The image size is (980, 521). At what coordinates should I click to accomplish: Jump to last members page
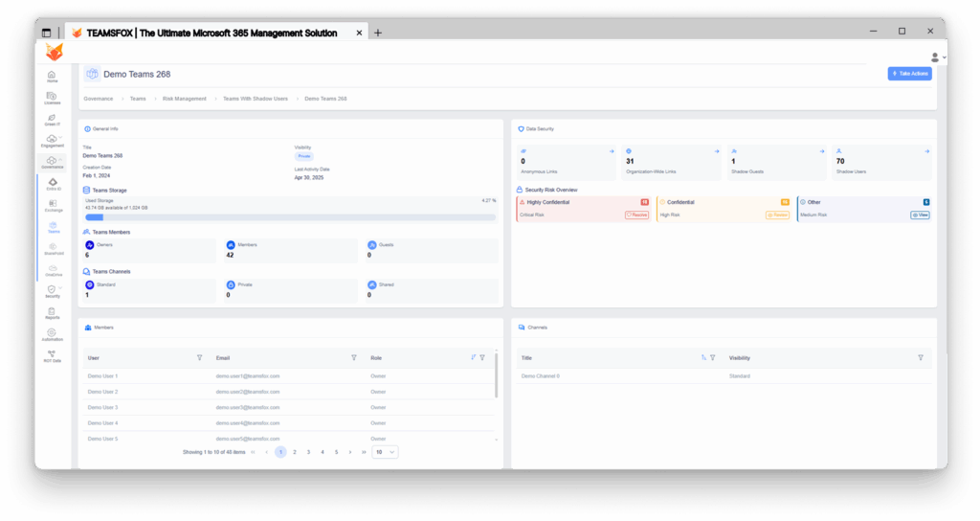tap(364, 452)
